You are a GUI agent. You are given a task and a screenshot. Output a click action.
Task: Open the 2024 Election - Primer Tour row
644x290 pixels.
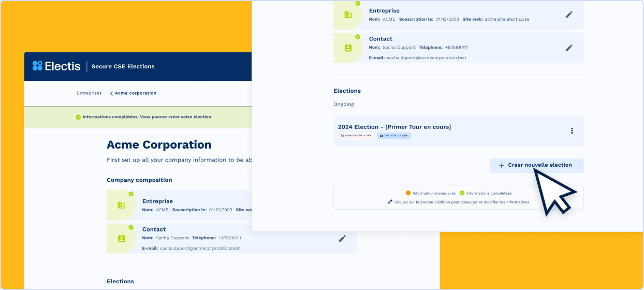click(x=459, y=130)
